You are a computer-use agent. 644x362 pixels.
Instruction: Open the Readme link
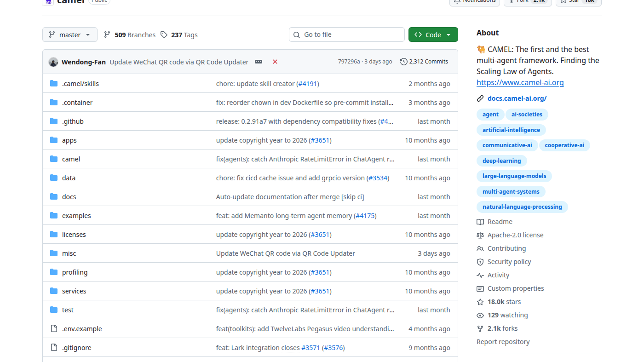pos(494,222)
